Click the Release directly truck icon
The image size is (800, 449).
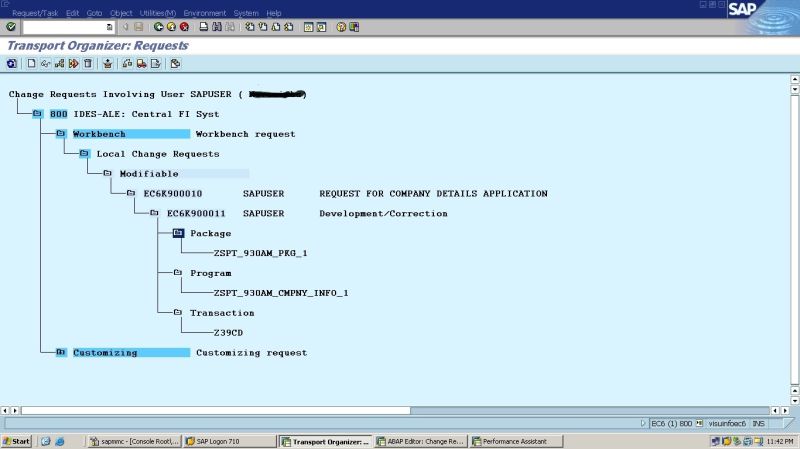tap(141, 64)
